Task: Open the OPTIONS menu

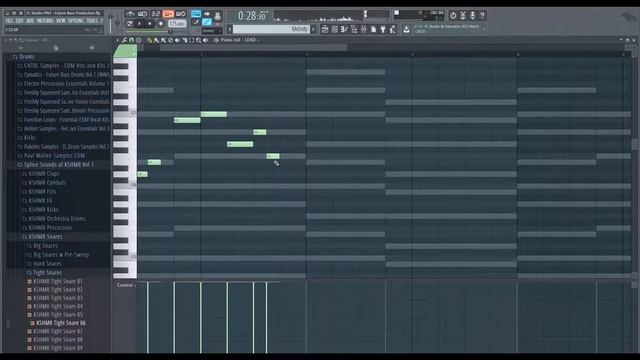Action: tap(76, 21)
